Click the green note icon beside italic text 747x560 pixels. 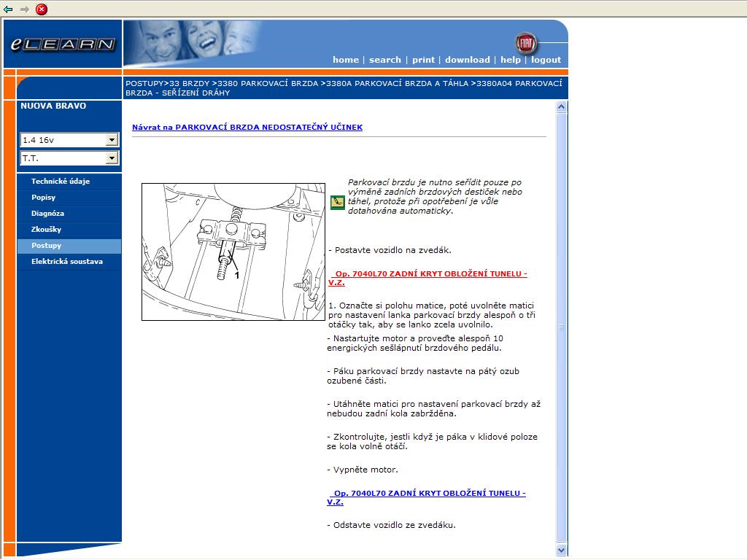[x=337, y=202]
